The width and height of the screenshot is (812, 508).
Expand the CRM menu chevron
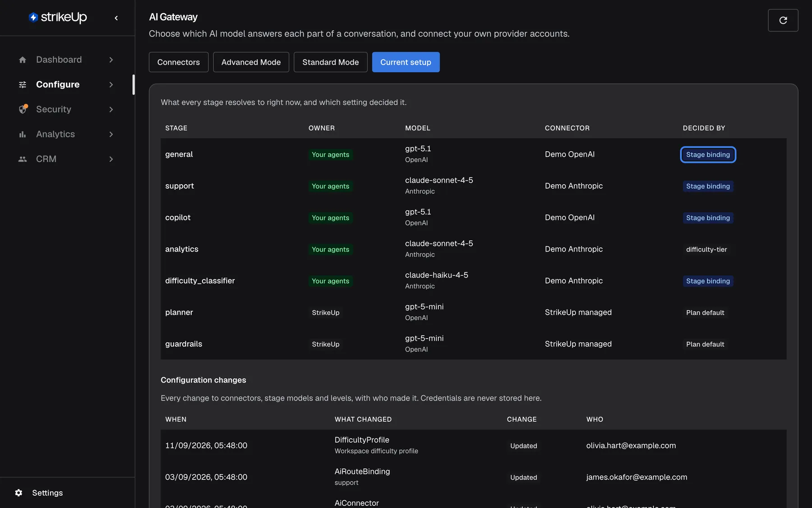111,159
